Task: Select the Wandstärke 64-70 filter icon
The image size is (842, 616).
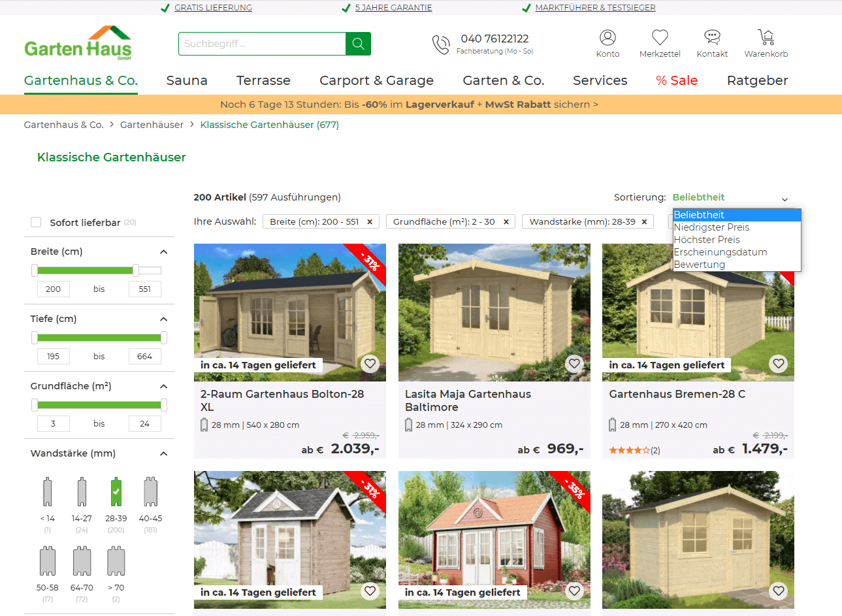Action: pyautogui.click(x=82, y=560)
